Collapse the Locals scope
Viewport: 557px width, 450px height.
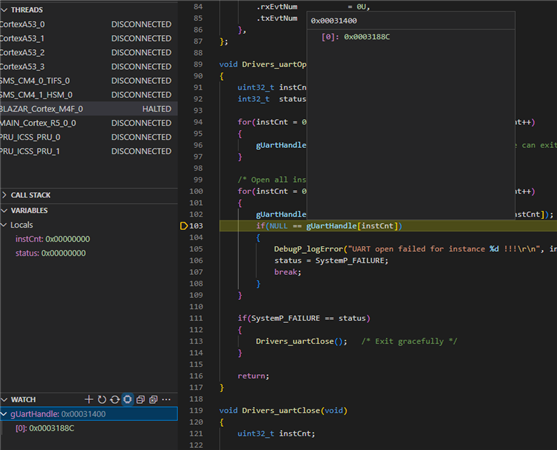[x=4, y=225]
